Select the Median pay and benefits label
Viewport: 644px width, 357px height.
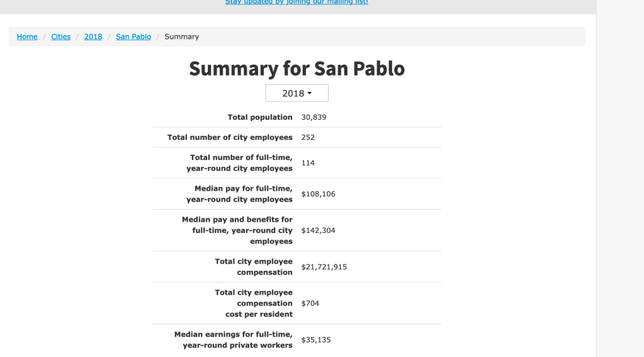coord(237,230)
